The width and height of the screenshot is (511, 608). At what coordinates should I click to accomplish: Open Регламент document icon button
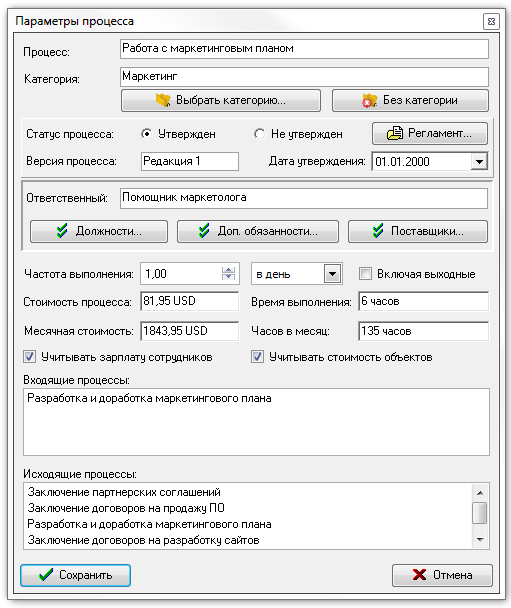(394, 133)
